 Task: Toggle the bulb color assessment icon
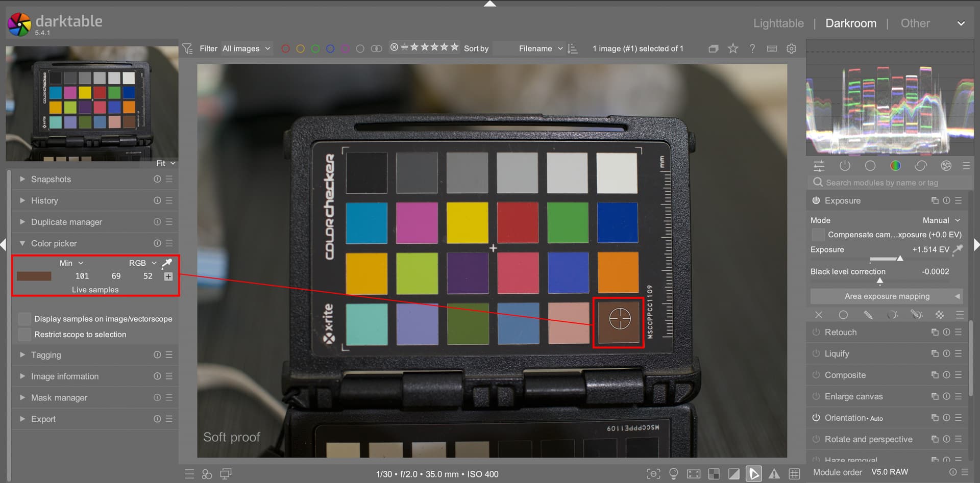pos(674,474)
